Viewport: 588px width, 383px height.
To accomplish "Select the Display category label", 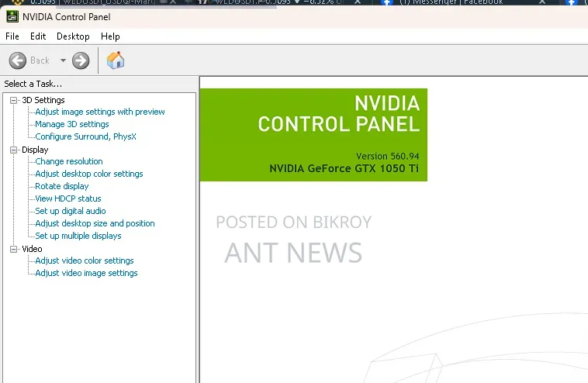I will pos(35,150).
